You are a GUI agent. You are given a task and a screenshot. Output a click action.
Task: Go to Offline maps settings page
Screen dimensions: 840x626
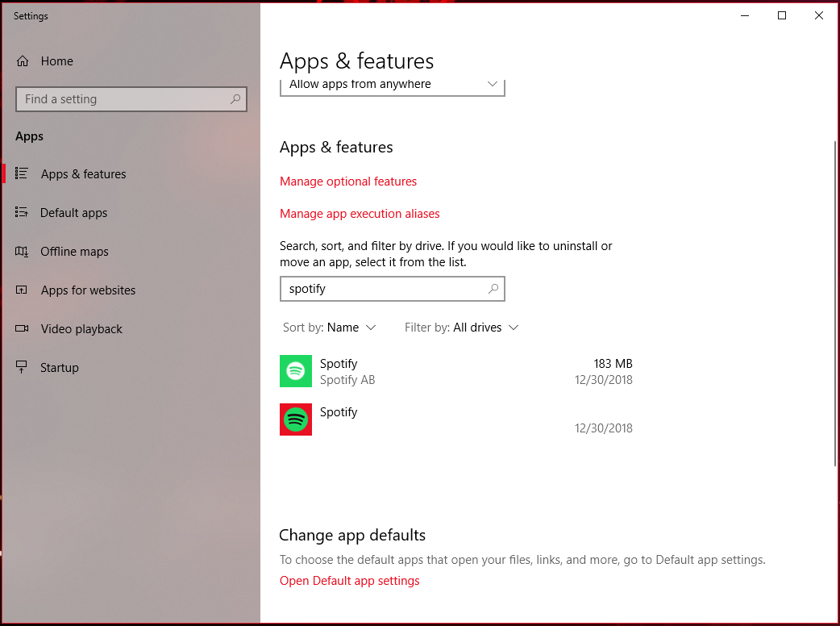point(74,252)
